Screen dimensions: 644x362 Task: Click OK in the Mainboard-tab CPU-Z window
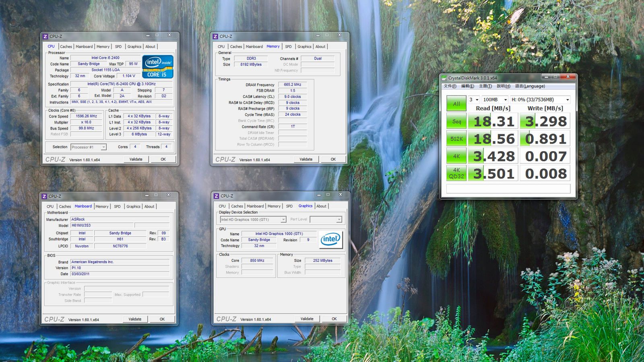click(162, 319)
